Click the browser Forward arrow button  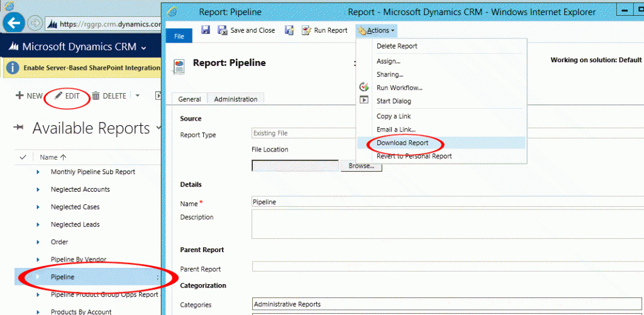[36, 23]
